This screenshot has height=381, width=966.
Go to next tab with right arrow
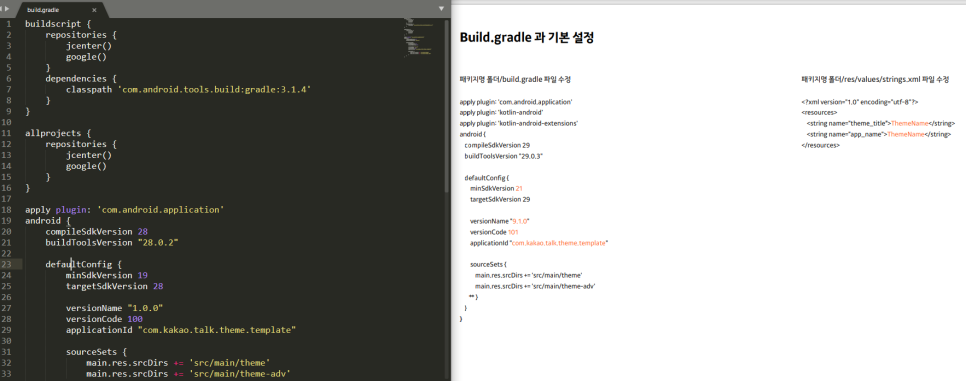8,9
